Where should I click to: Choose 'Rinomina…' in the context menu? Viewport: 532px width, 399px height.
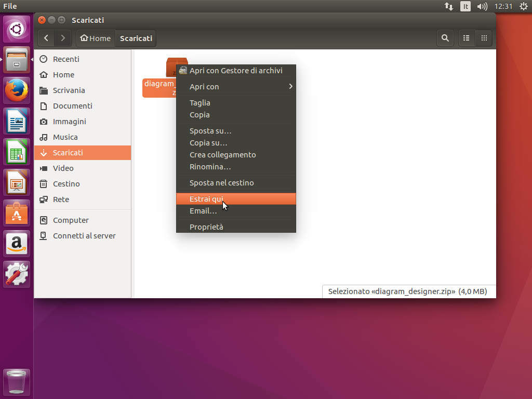pos(210,167)
